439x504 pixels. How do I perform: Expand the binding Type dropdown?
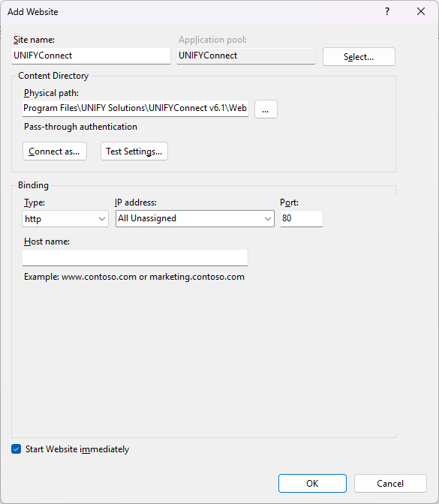tap(102, 219)
